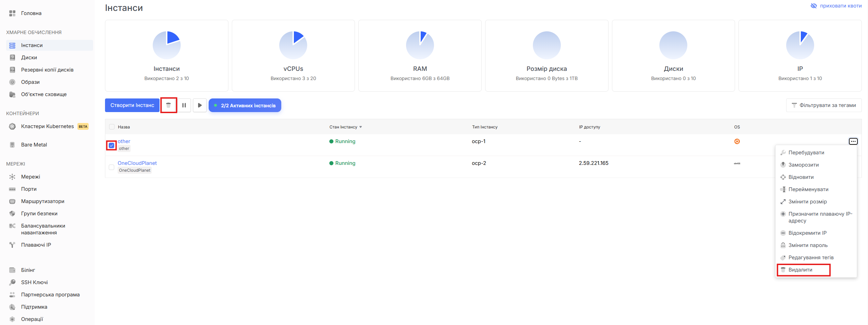The height and width of the screenshot is (325, 868).
Task: Select the OneCloudPlanet instance checkbox
Action: click(x=111, y=167)
